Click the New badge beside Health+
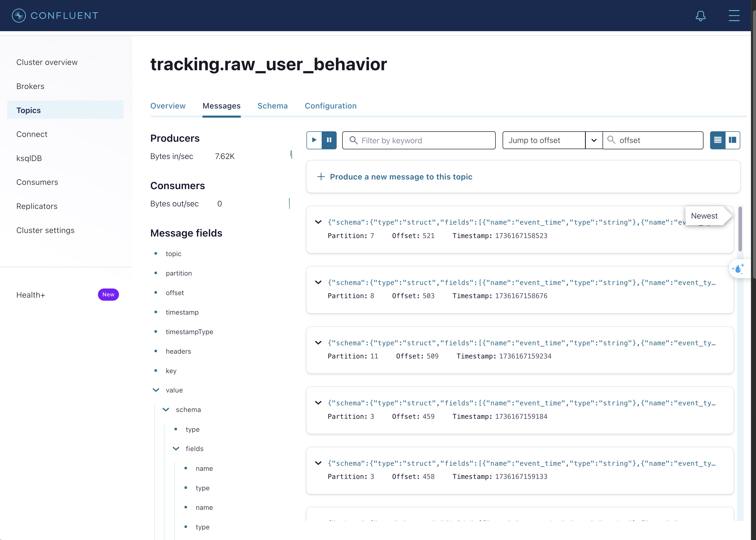 tap(108, 295)
